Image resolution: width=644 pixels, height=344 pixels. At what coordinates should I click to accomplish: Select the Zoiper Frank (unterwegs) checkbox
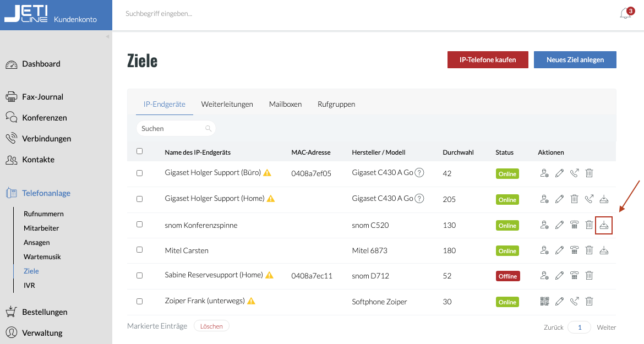[140, 301]
